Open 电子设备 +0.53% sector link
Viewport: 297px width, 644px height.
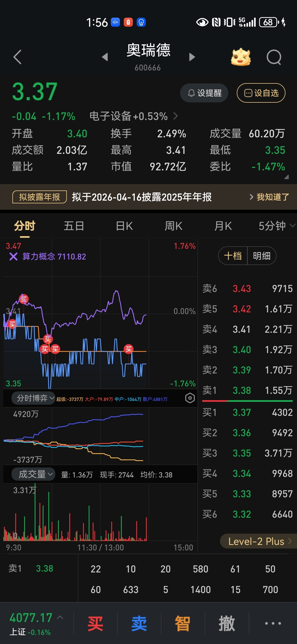[134, 116]
